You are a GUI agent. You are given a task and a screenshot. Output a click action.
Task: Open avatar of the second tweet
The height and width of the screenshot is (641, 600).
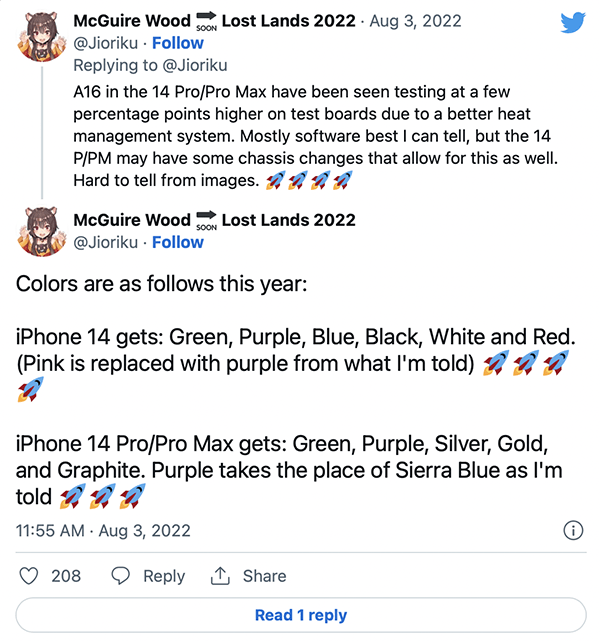click(42, 232)
